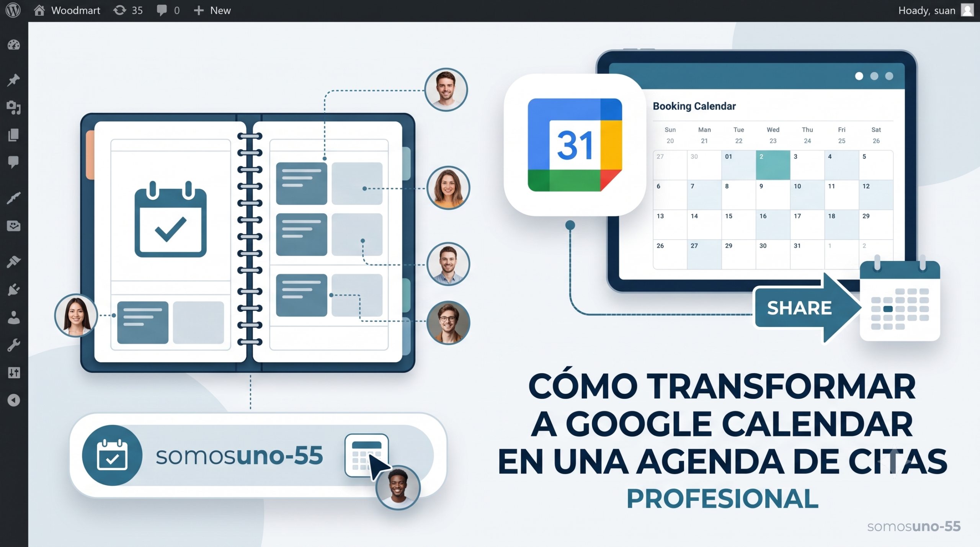
Task: Open Comments speech bubble in sidebar
Action: tap(14, 162)
